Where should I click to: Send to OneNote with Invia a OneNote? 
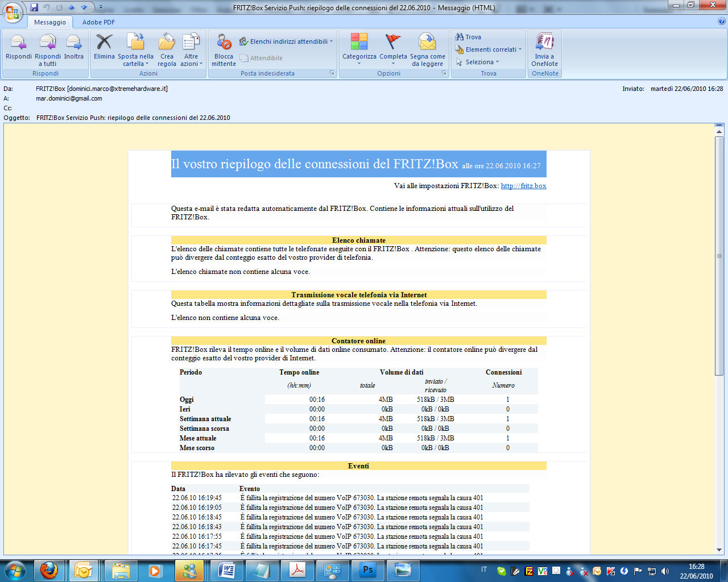(x=544, y=43)
